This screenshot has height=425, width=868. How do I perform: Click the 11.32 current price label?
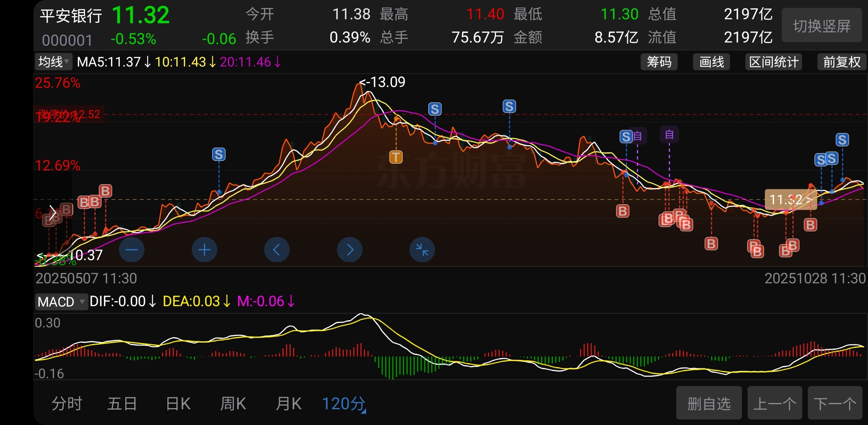coord(790,200)
